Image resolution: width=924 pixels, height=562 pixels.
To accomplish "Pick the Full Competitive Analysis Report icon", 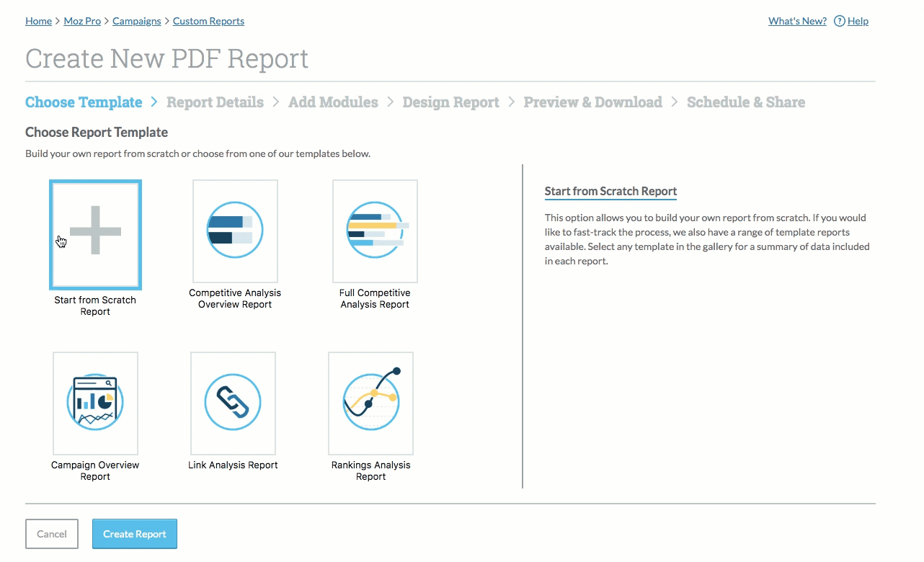I will tap(375, 231).
